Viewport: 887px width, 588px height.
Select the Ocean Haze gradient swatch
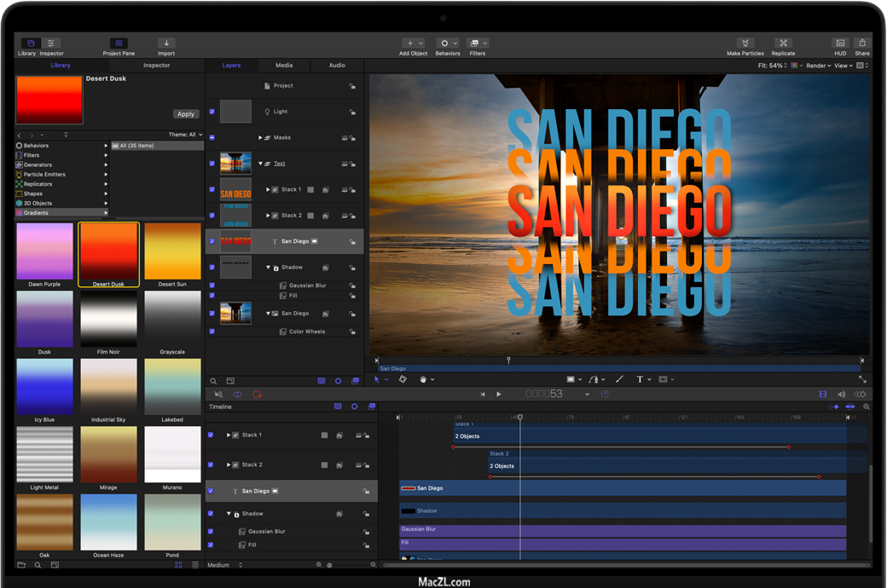(108, 522)
